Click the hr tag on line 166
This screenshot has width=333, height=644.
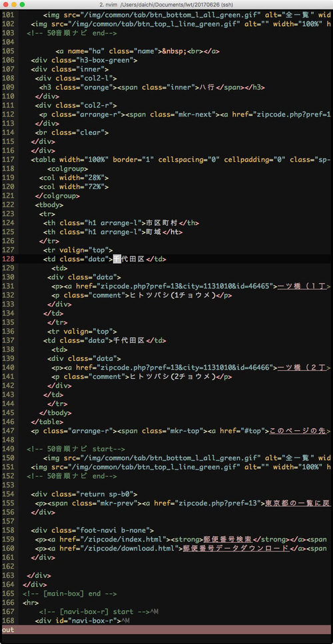[31, 603]
